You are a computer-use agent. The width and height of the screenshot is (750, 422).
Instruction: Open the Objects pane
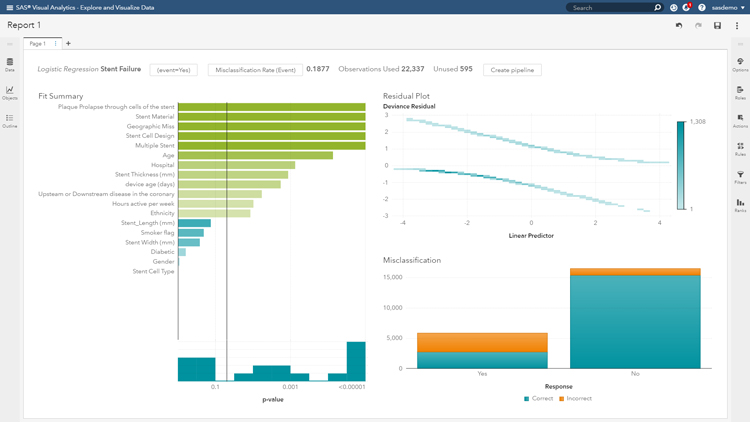tap(10, 93)
